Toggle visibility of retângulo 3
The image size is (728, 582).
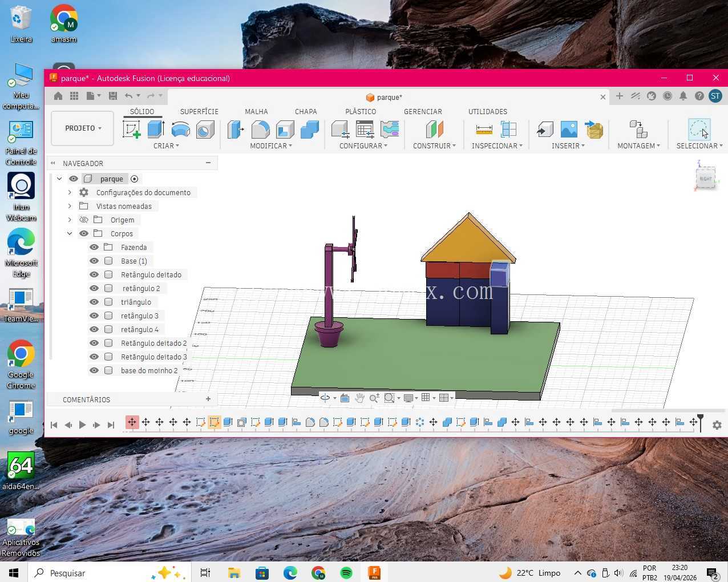(94, 316)
